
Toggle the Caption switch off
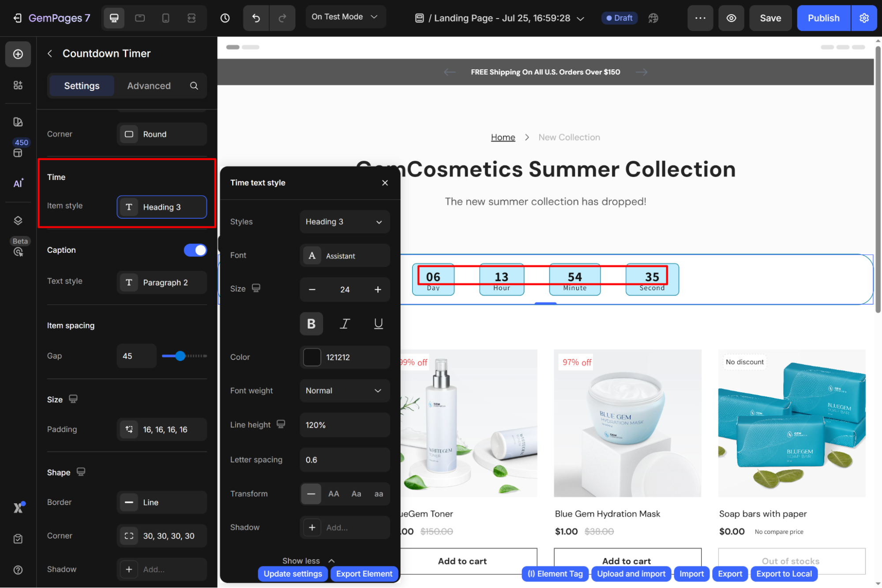(x=195, y=250)
